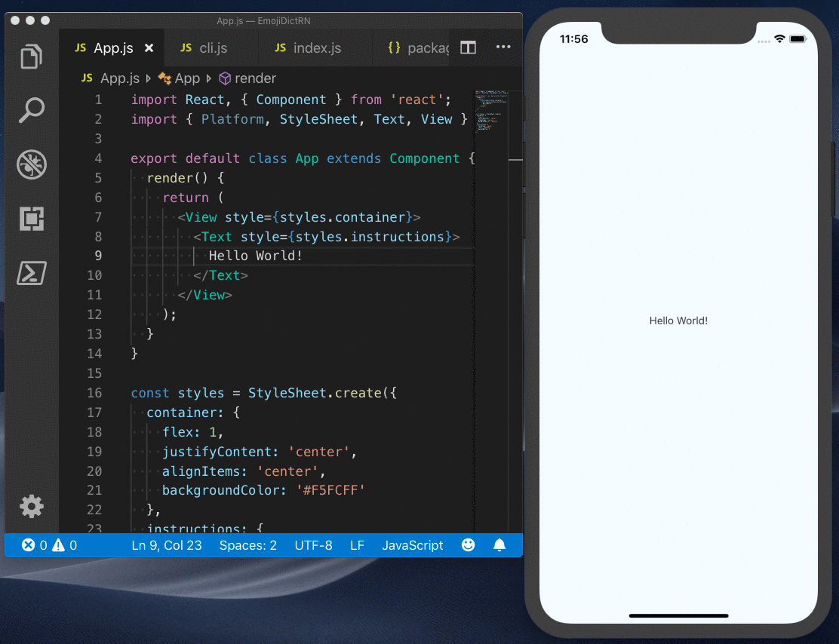
Task: Click 'return' keyword on line 6
Action: click(186, 198)
